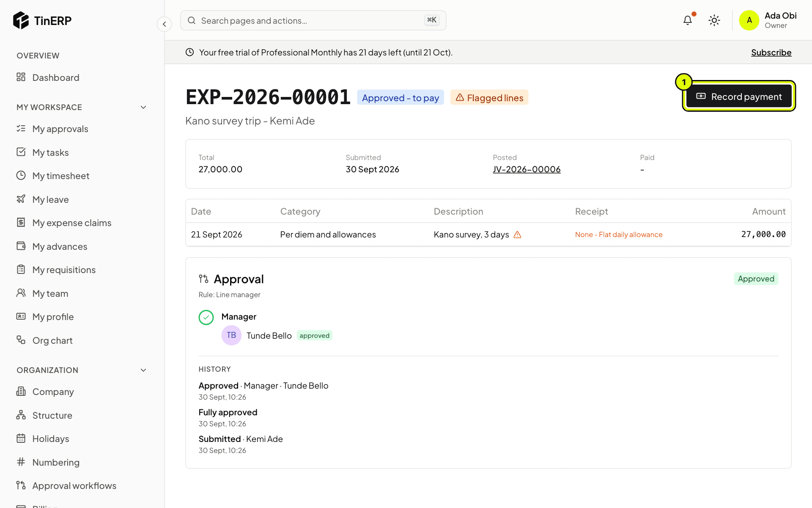Image resolution: width=812 pixels, height=508 pixels.
Task: Click the 27,000.00 line amount cell
Action: [763, 234]
